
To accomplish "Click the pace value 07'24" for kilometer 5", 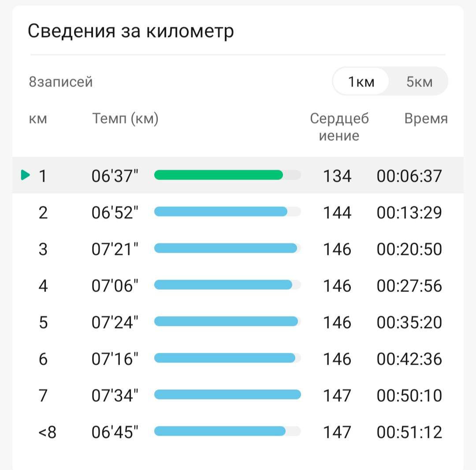I will click(115, 322).
